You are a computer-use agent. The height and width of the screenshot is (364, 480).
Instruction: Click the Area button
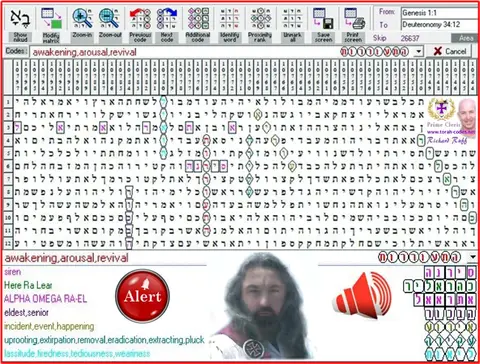(465, 38)
